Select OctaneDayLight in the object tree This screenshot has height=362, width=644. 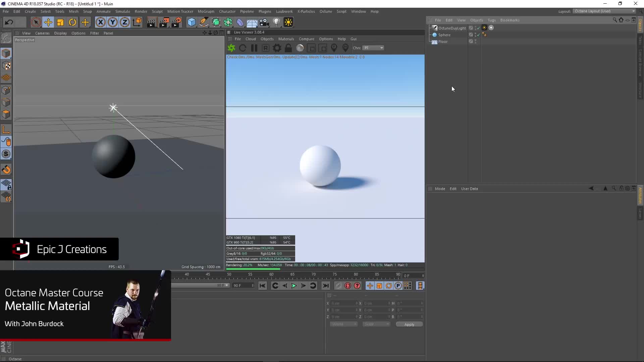[452, 28]
